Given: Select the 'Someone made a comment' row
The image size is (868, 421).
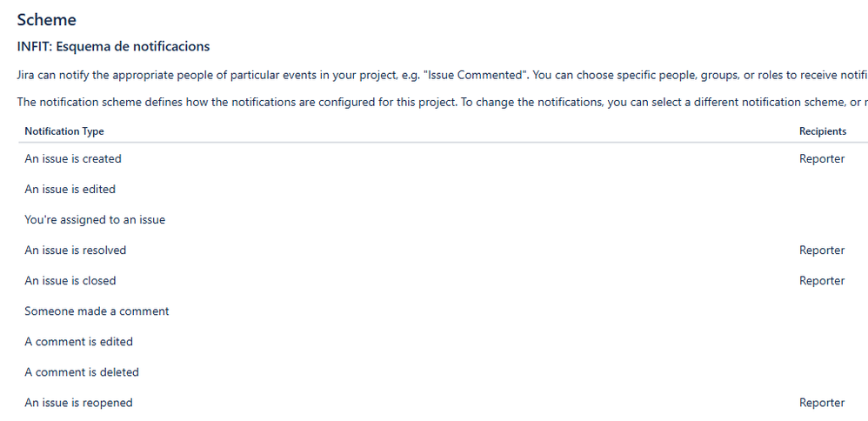Looking at the screenshot, I should 443,311.
